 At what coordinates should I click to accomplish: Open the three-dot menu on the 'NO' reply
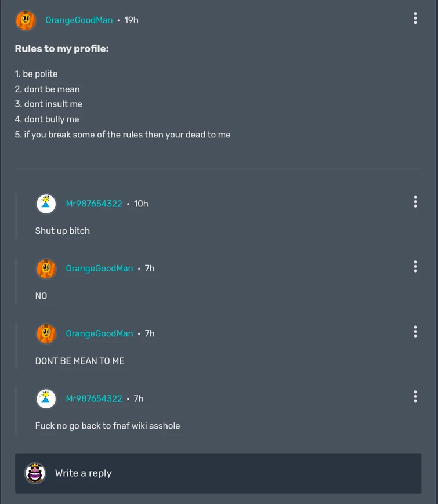(x=415, y=267)
